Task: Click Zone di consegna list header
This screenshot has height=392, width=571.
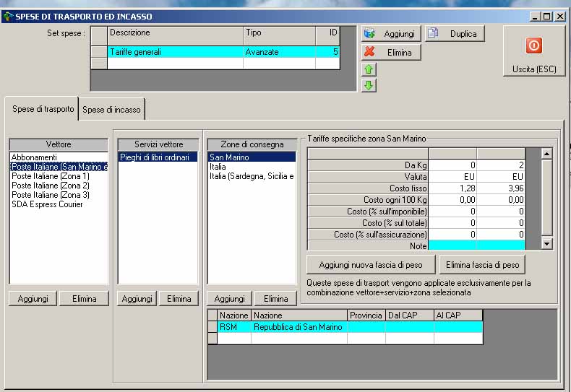Action: tap(252, 144)
